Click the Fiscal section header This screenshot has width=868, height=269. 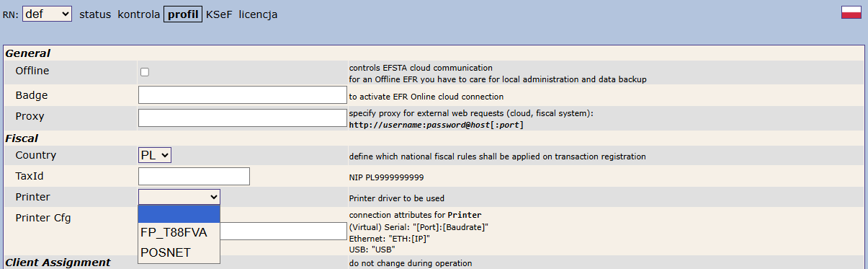coord(22,138)
